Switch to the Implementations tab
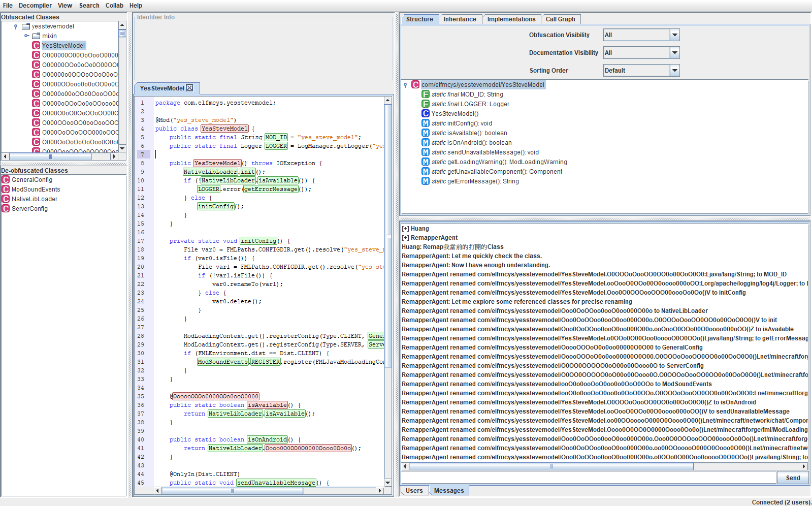Image resolution: width=812 pixels, height=506 pixels. coord(511,19)
